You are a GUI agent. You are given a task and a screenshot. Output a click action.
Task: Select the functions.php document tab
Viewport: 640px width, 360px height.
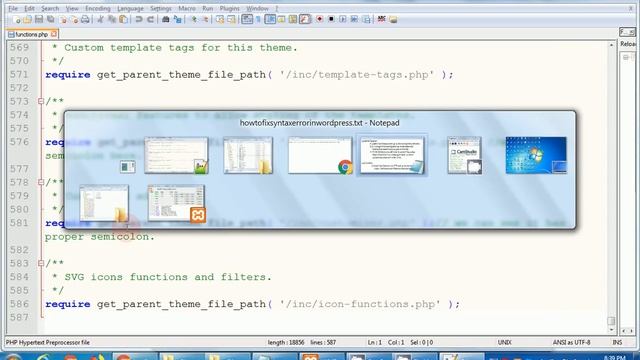[x=32, y=34]
